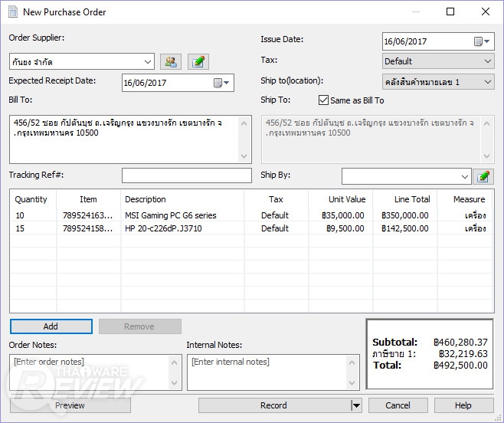Open the Issue Date calendar icon

coord(482,41)
